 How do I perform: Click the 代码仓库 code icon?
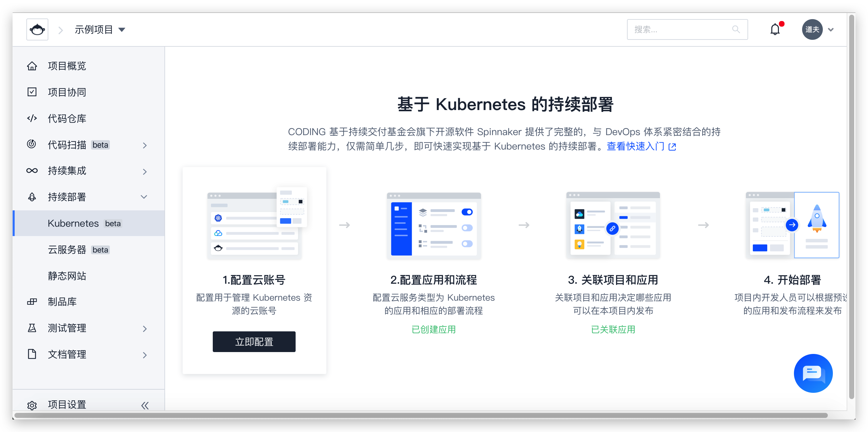(32, 119)
